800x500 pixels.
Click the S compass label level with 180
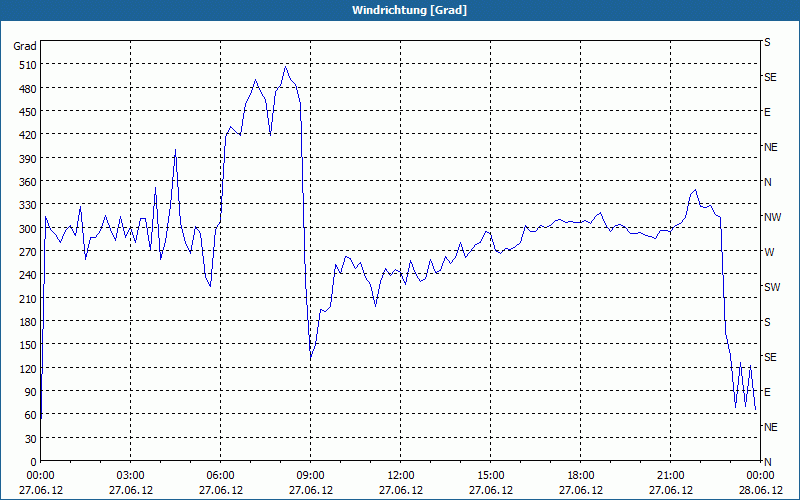(x=767, y=322)
